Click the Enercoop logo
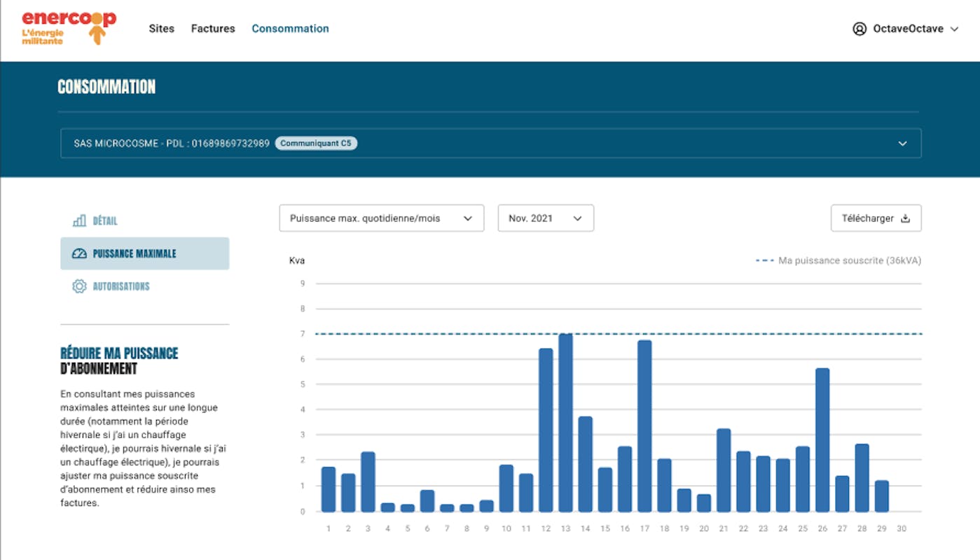980x560 pixels. coord(69,28)
